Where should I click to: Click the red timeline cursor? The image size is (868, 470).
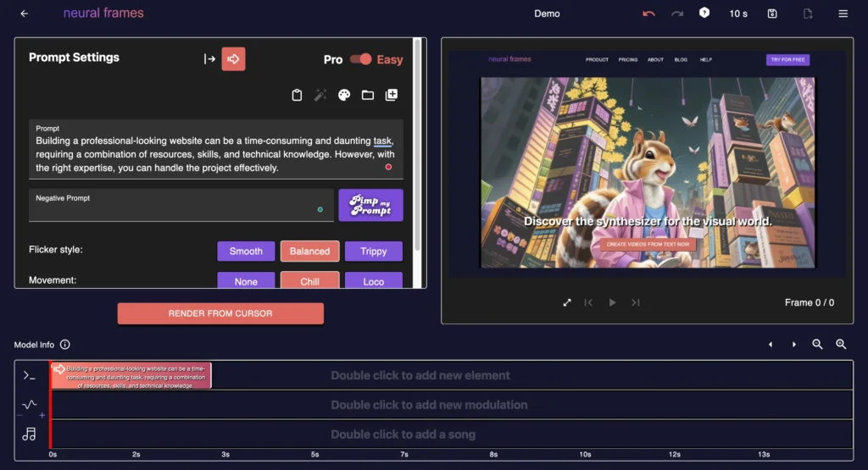50,404
